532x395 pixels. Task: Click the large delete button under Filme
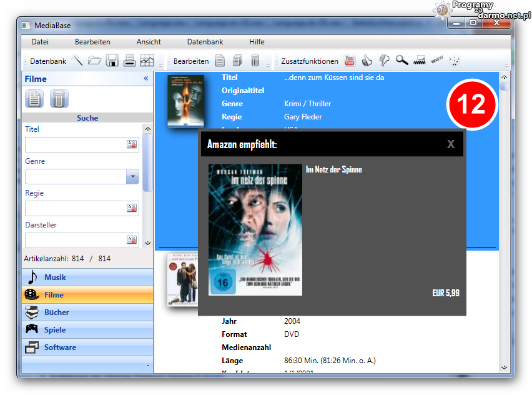click(59, 99)
